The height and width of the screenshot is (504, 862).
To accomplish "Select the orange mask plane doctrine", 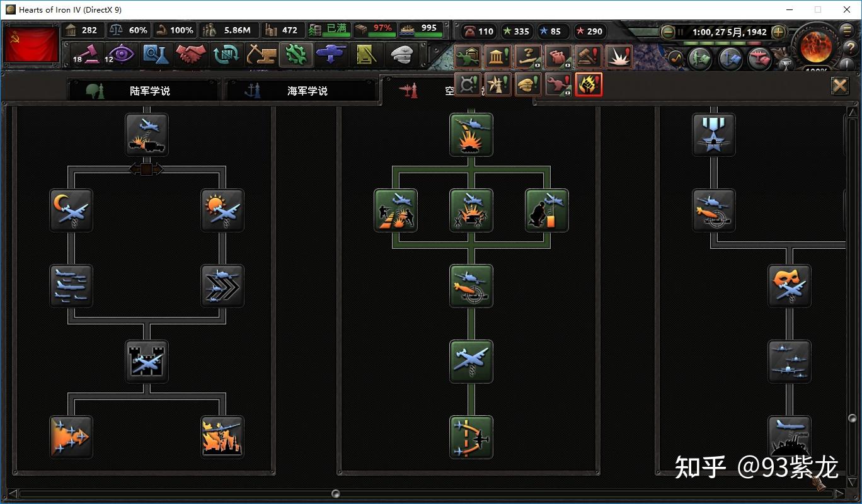I will click(790, 286).
